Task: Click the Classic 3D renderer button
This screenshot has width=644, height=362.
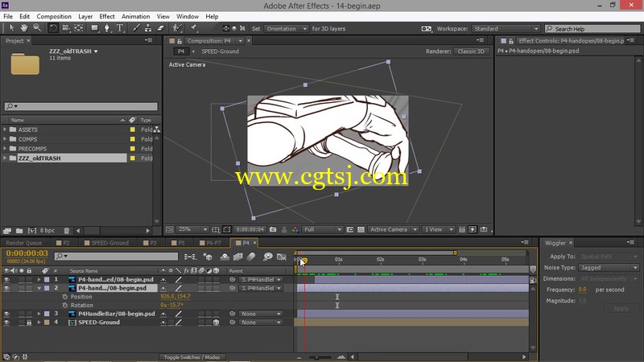Action: tap(471, 51)
